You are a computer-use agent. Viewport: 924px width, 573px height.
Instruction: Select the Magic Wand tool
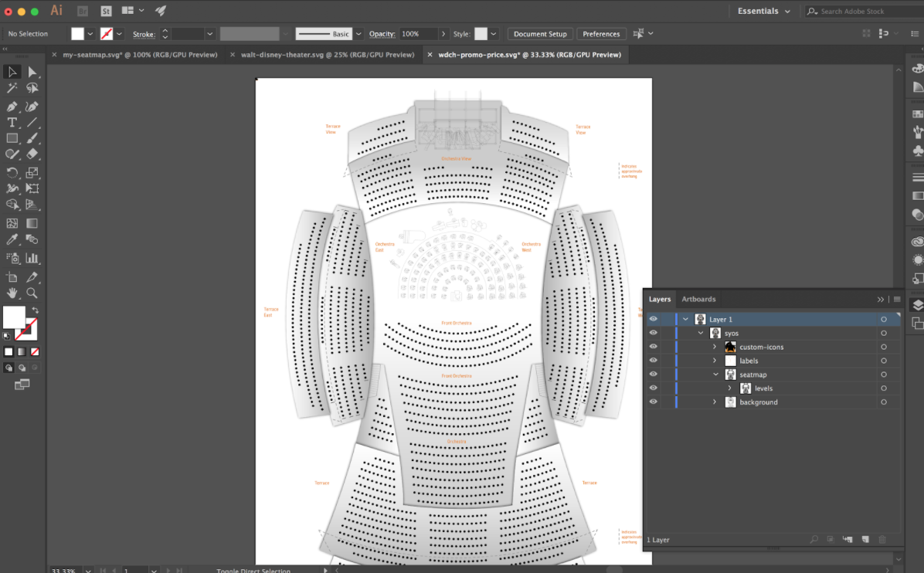coord(12,88)
